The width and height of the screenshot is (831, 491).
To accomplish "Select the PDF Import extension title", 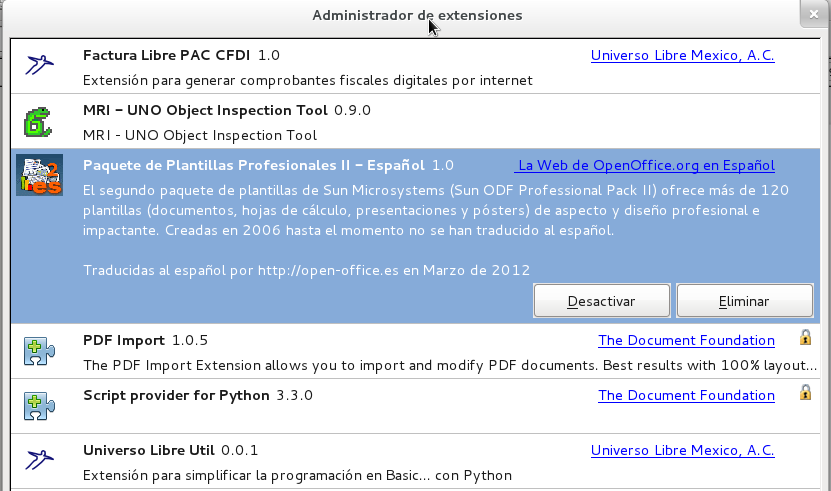I will (x=124, y=340).
